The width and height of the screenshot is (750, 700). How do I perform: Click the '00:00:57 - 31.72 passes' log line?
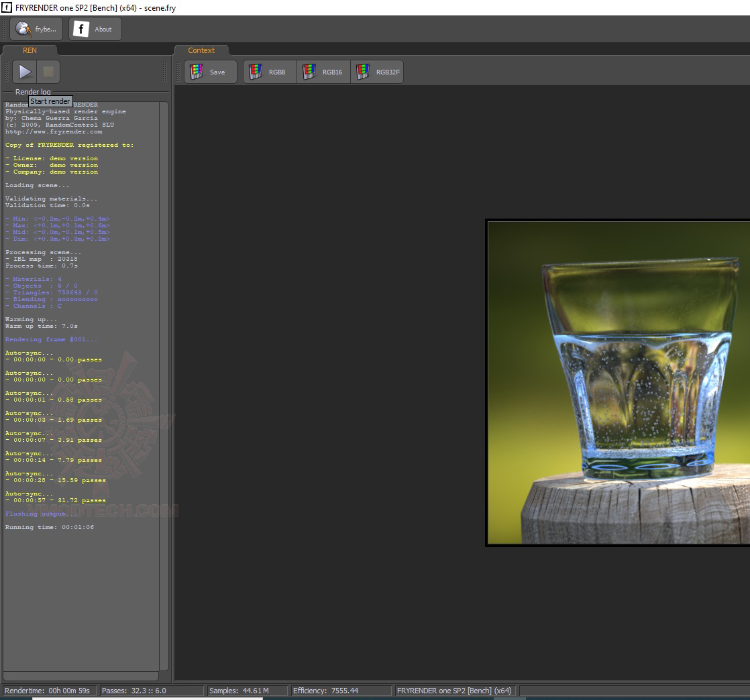56,500
